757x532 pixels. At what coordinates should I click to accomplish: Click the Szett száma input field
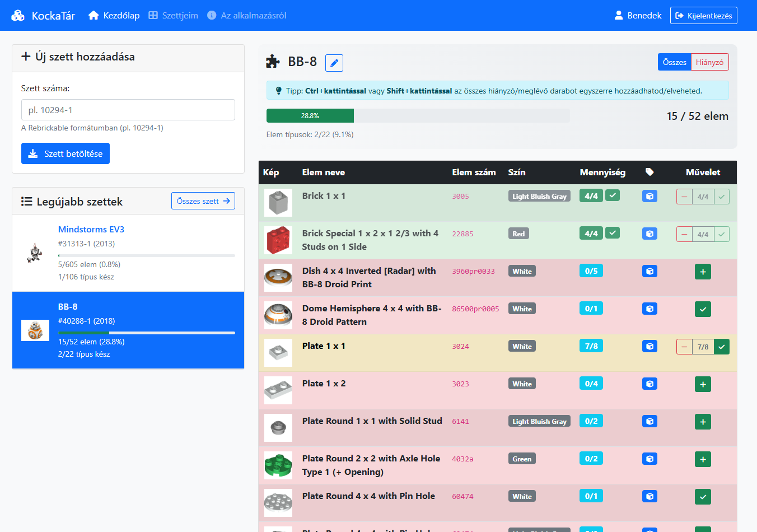(x=128, y=110)
